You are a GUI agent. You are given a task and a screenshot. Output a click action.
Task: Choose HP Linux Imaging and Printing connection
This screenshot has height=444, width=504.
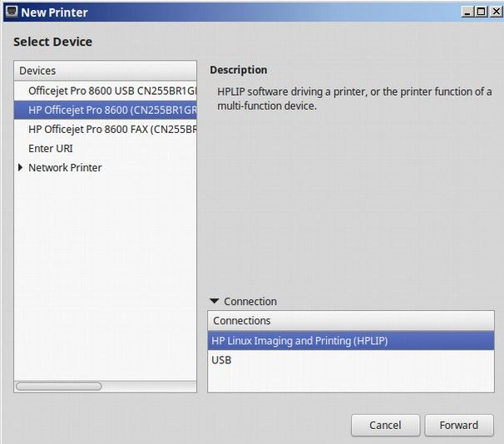351,341
